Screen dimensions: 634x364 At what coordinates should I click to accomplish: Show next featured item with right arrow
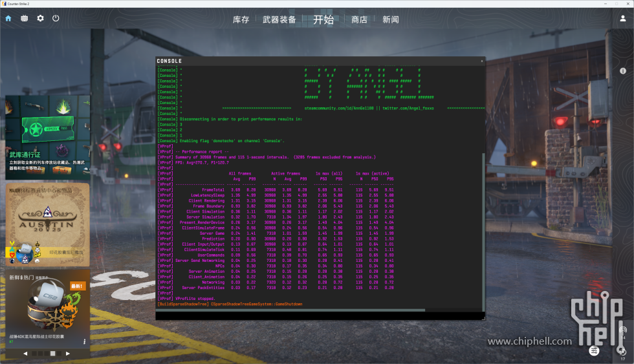(x=67, y=354)
